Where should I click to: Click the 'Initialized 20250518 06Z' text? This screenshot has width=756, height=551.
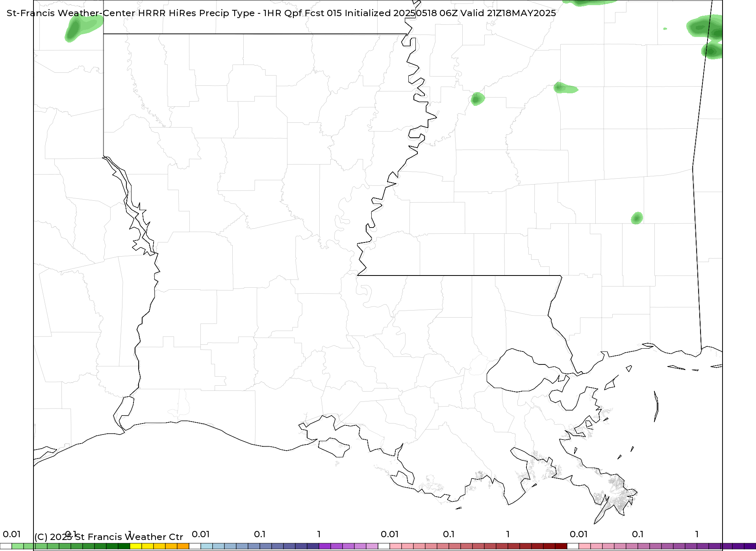click(x=401, y=13)
